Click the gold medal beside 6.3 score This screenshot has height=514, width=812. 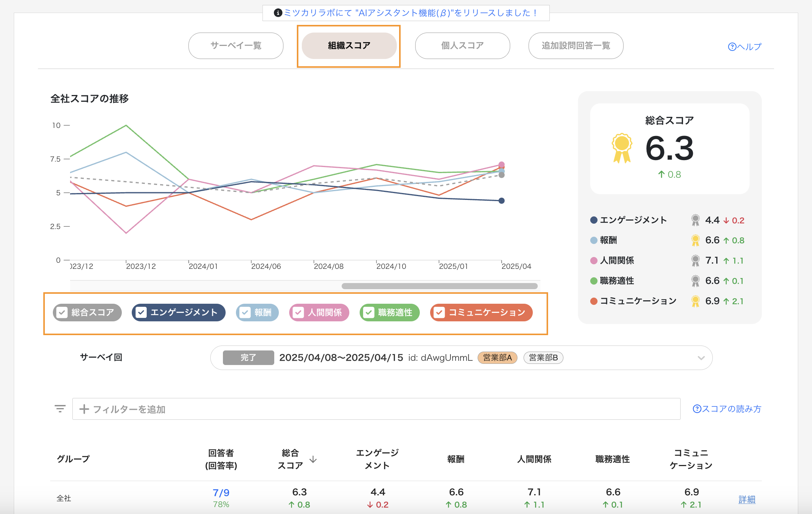pos(622,148)
